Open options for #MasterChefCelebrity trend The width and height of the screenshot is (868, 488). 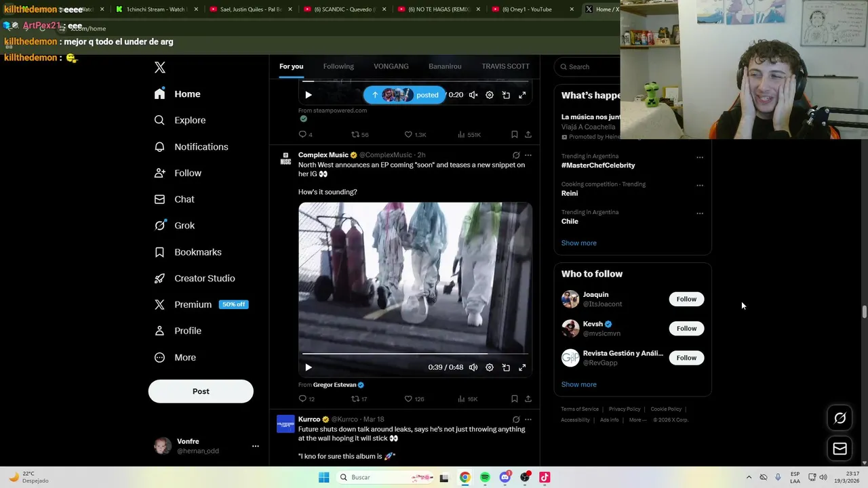700,157
